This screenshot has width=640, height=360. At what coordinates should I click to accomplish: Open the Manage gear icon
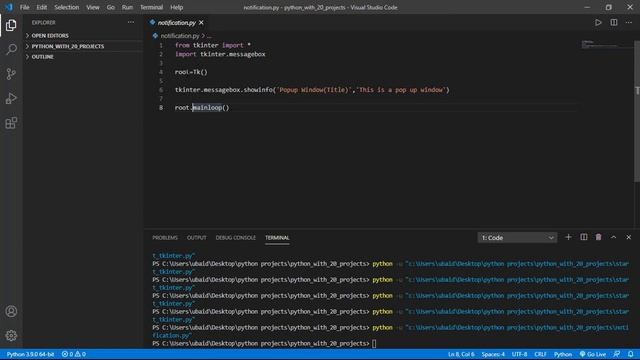pos(11,336)
